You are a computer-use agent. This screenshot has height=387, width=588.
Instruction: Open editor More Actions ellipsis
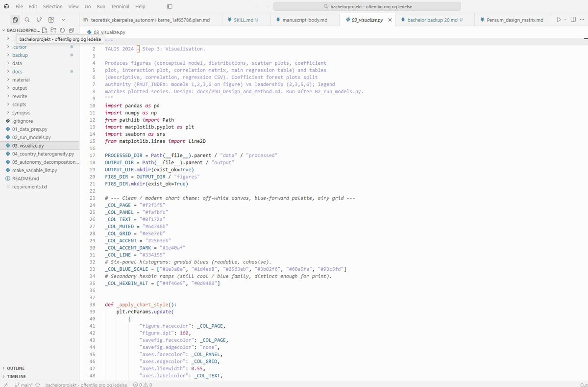coord(583,20)
